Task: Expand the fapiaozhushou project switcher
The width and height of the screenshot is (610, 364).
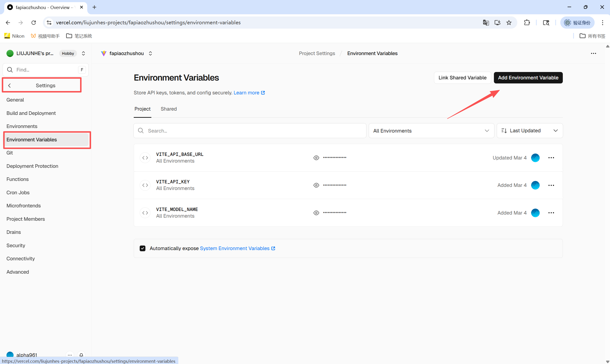Action: click(150, 53)
